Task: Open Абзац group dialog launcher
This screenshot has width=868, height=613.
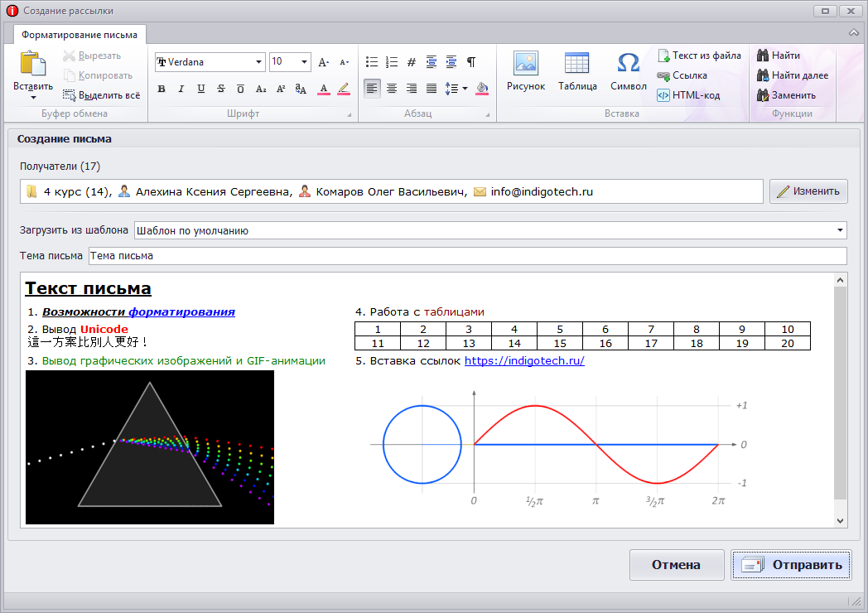Action: [487, 115]
